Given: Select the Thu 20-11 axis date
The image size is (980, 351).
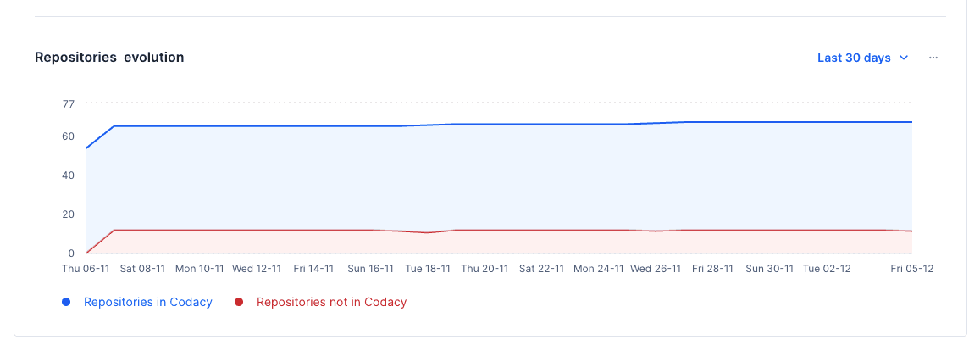Looking at the screenshot, I should pos(484,269).
